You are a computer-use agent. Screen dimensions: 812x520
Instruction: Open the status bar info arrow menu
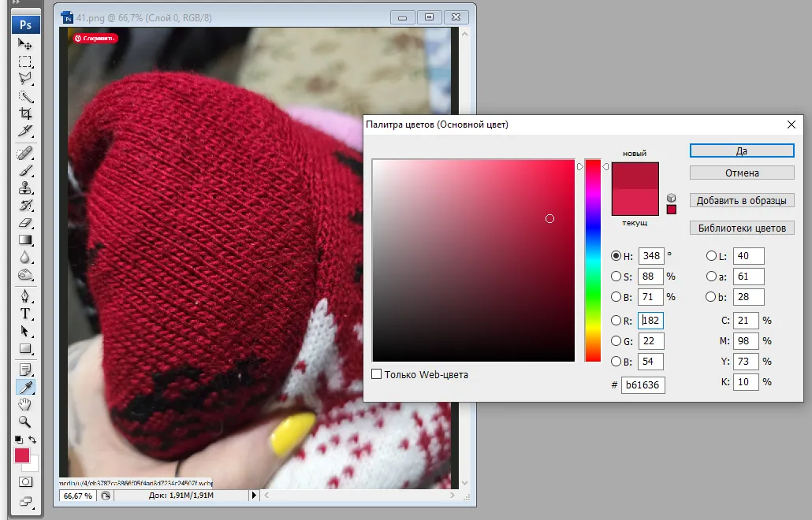pyautogui.click(x=254, y=496)
